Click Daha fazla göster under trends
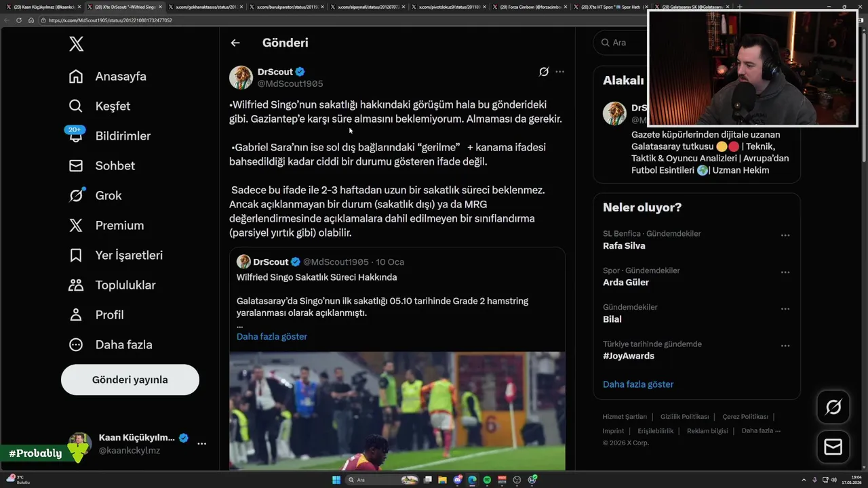 (638, 384)
